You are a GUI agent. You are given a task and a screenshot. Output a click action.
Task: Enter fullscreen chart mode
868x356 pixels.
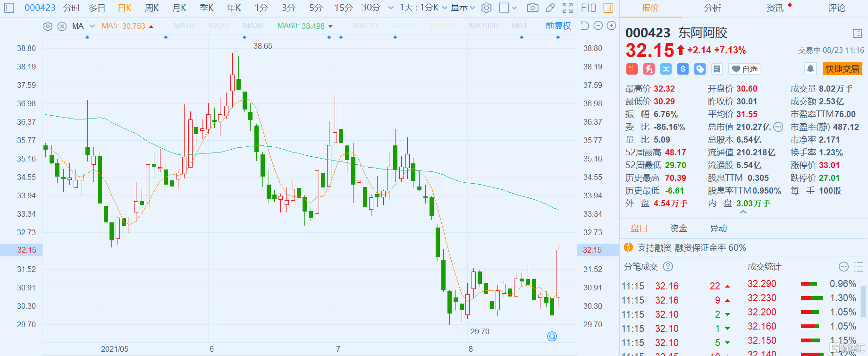[568, 8]
